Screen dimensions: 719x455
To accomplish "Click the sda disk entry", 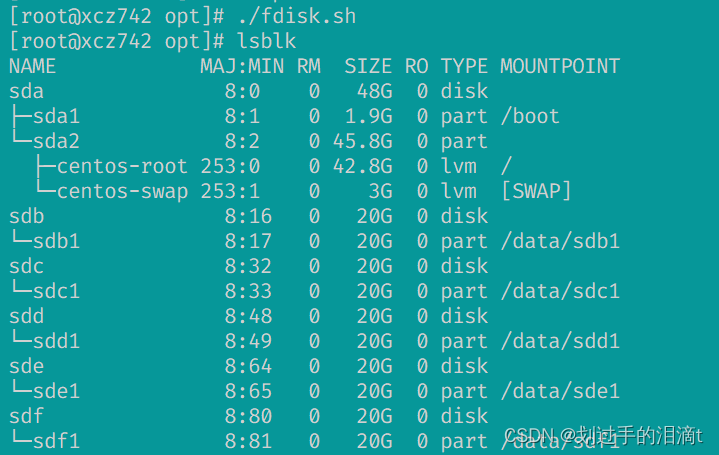I will pos(27,91).
